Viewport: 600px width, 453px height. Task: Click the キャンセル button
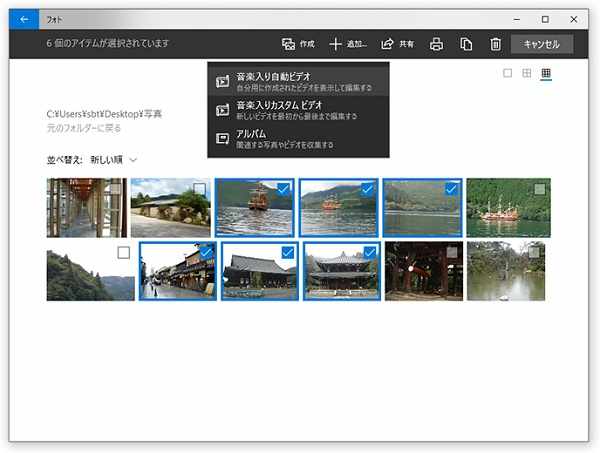(x=541, y=44)
